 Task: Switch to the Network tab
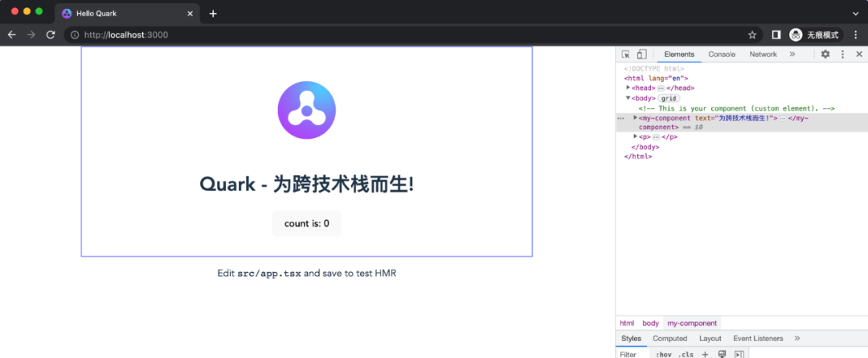(763, 54)
